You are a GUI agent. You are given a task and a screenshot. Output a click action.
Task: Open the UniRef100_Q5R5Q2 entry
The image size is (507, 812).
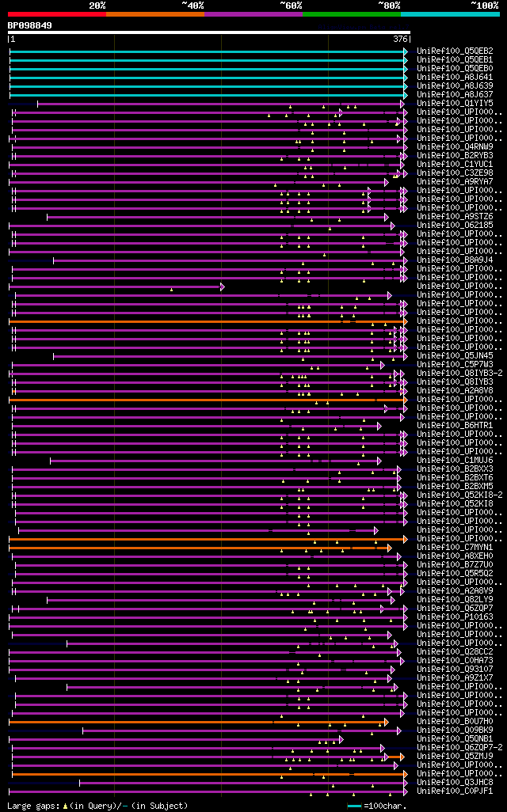(455, 573)
